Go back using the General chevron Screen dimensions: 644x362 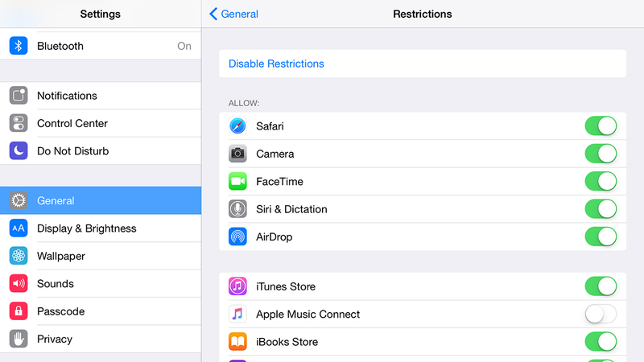pyautogui.click(x=233, y=14)
